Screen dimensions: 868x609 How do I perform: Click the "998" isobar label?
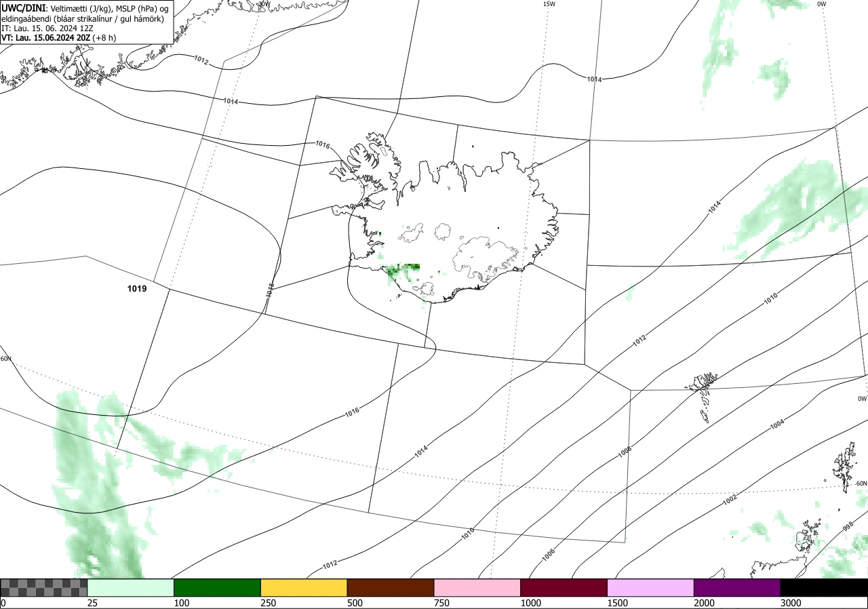pyautogui.click(x=848, y=526)
